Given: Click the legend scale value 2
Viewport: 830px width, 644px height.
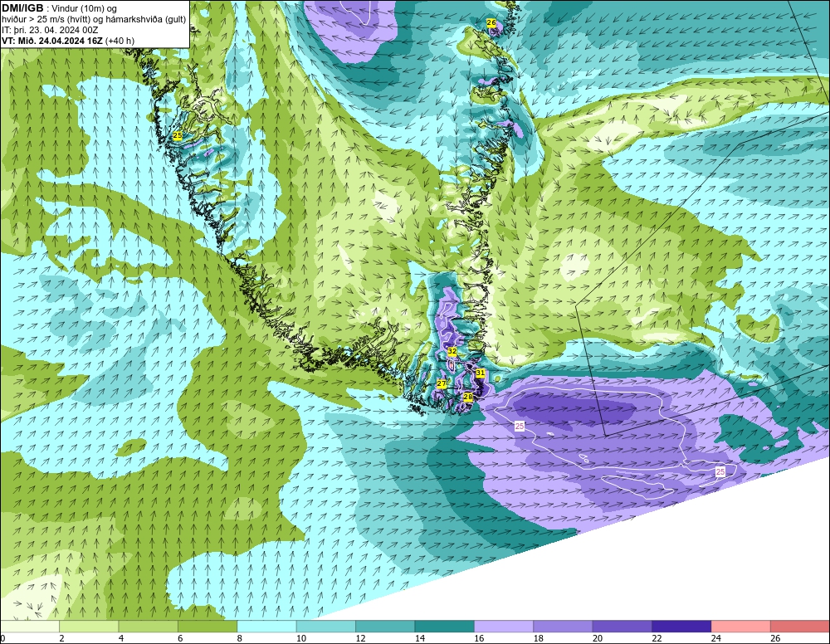Looking at the screenshot, I should 62,638.
